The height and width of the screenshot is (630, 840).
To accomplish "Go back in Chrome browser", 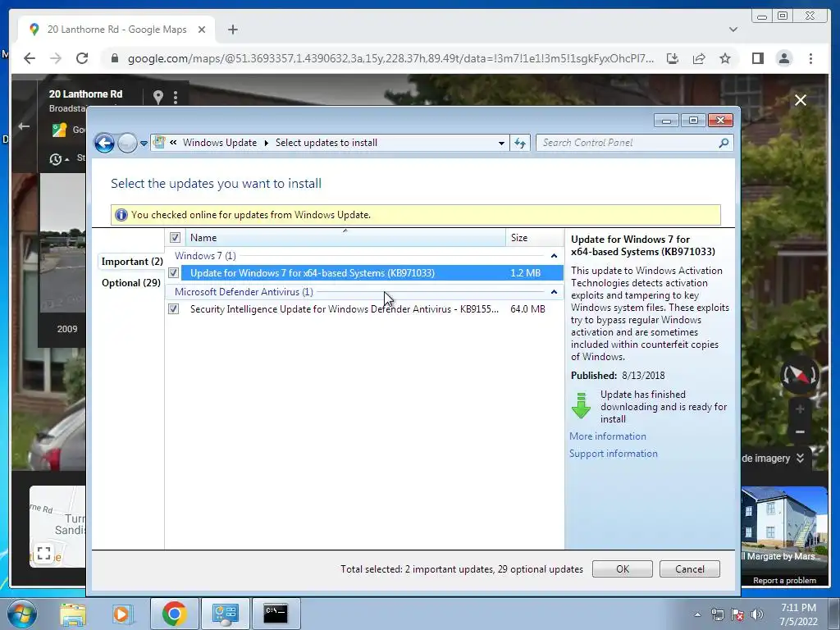I will coord(30,58).
